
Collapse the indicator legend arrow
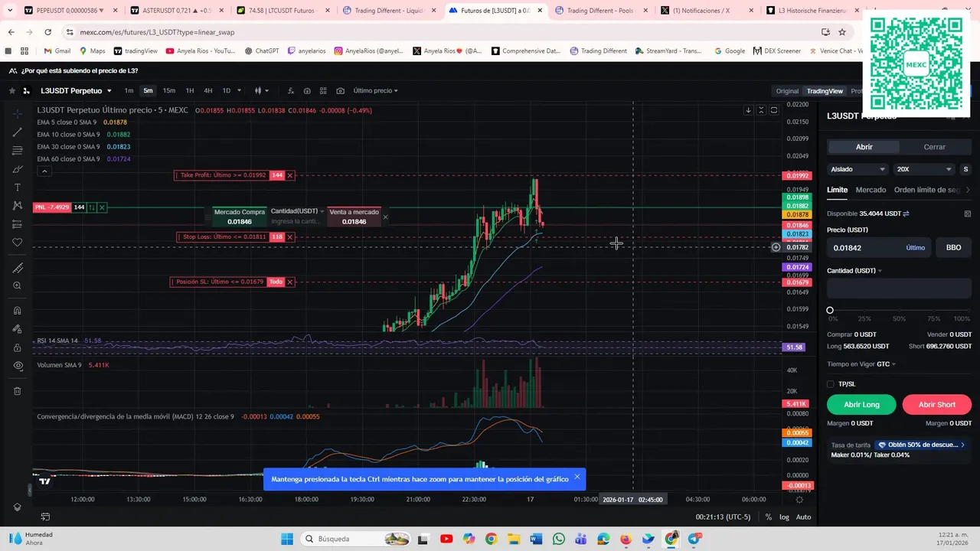click(x=44, y=171)
